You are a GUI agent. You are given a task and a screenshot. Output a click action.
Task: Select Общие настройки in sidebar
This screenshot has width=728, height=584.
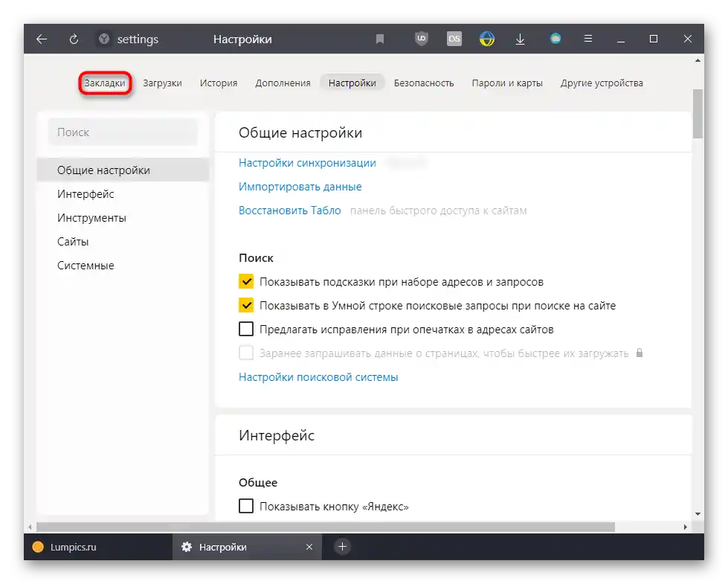coord(123,170)
